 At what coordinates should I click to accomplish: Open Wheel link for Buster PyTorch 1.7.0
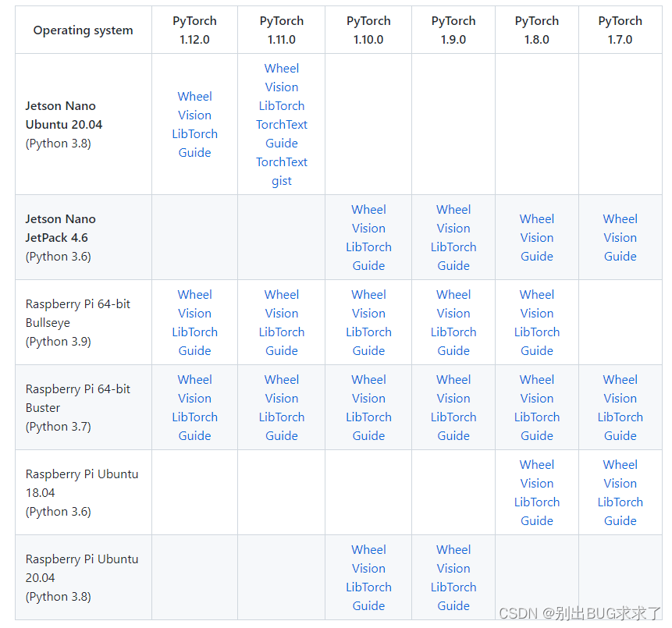click(x=620, y=380)
